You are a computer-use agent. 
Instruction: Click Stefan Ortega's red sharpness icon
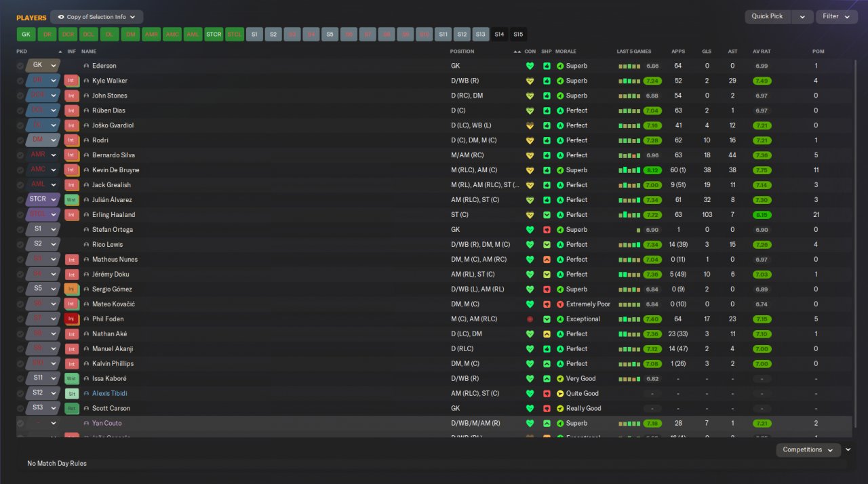[547, 230]
